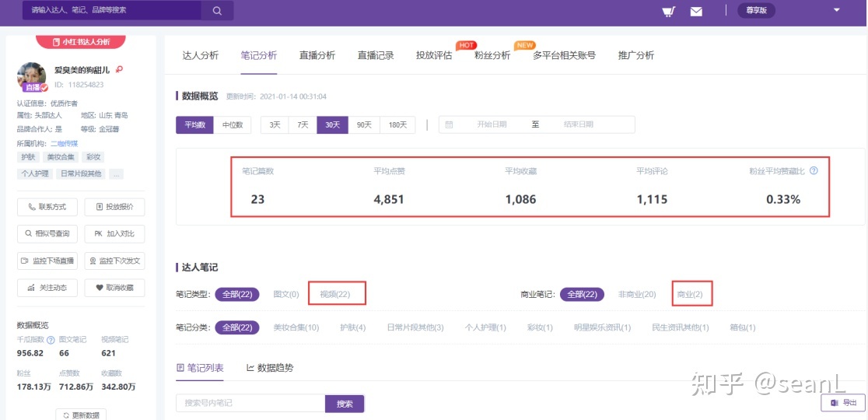Viewport: 868px width, 420px height.
Task: Click the 开始日期 date field
Action: [x=492, y=125]
